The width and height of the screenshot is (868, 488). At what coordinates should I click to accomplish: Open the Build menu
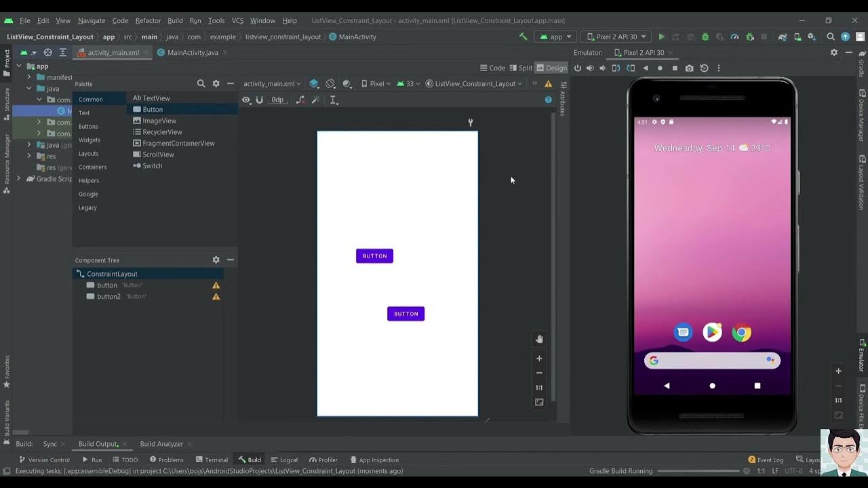[x=175, y=20]
